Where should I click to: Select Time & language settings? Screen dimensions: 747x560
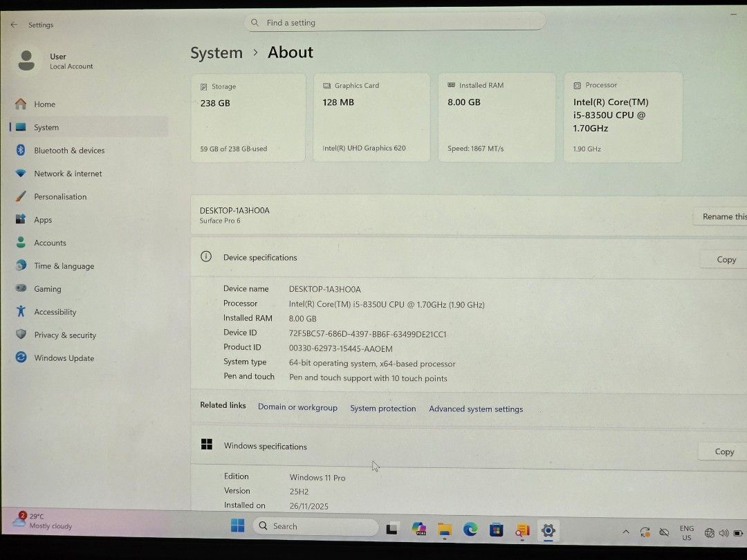[64, 265]
